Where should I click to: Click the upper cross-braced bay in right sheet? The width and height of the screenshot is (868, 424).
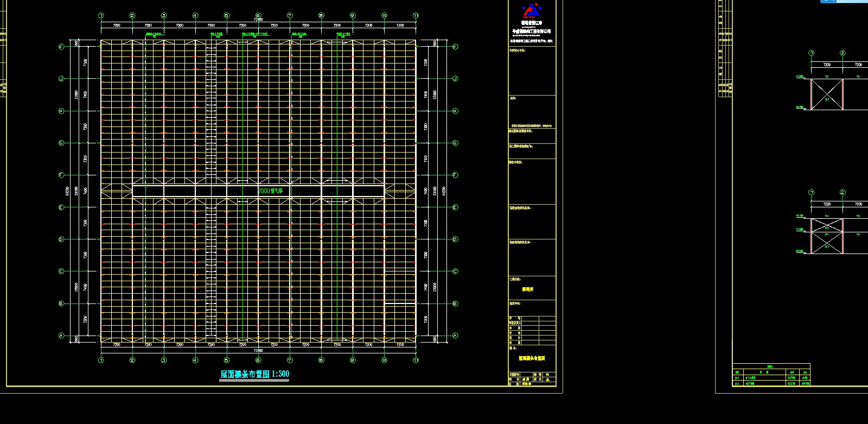827,94
